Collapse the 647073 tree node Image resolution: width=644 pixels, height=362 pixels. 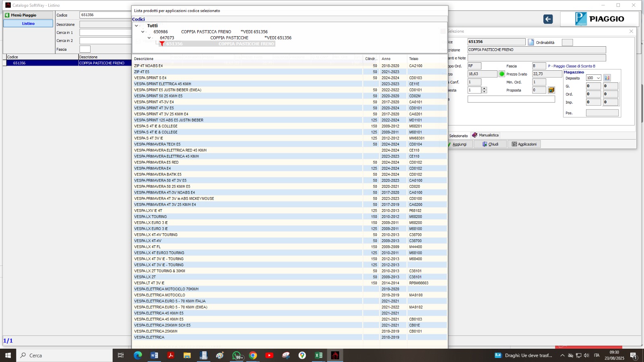click(149, 38)
